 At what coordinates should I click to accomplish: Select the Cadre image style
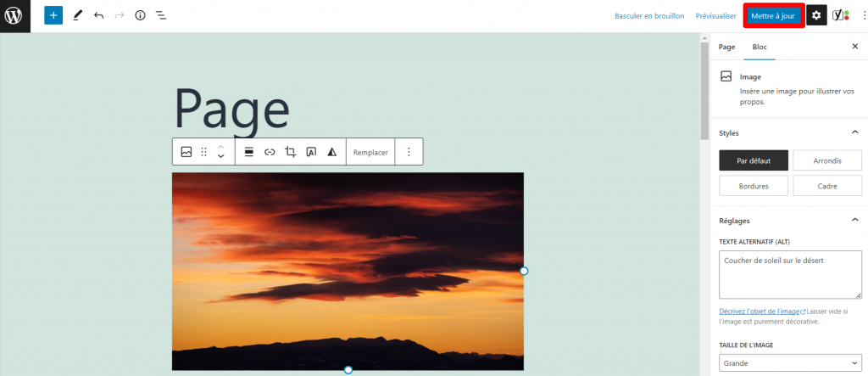(x=827, y=186)
